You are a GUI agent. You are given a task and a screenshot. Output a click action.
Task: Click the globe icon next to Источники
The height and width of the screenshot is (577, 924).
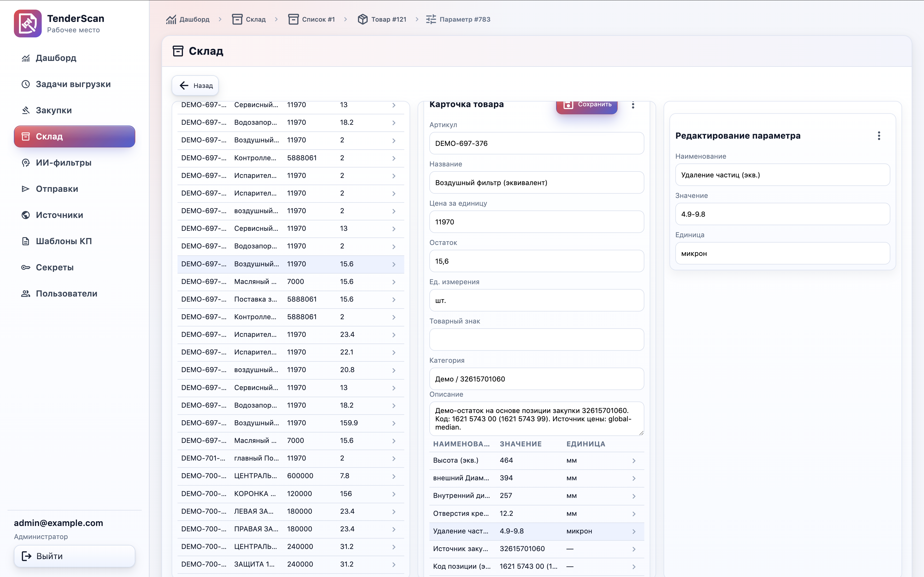[x=26, y=215]
